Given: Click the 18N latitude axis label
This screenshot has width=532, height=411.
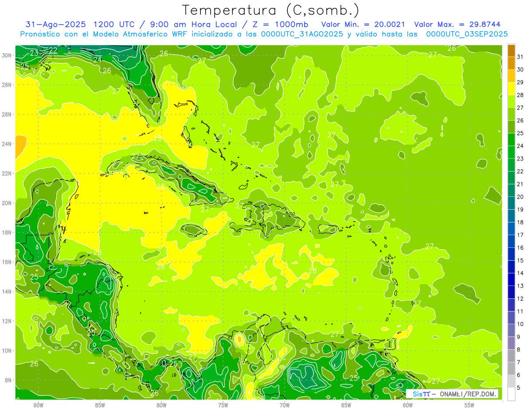Looking at the screenshot, I should (x=7, y=232).
